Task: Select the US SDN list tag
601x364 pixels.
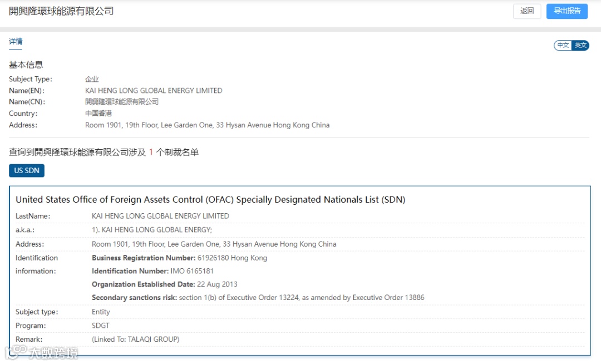Action: coord(27,170)
